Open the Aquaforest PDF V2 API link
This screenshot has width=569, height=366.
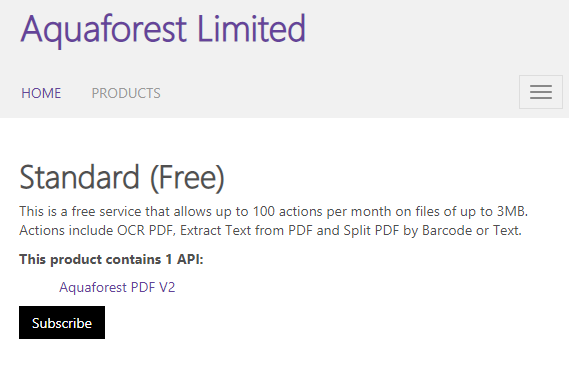pyautogui.click(x=117, y=287)
